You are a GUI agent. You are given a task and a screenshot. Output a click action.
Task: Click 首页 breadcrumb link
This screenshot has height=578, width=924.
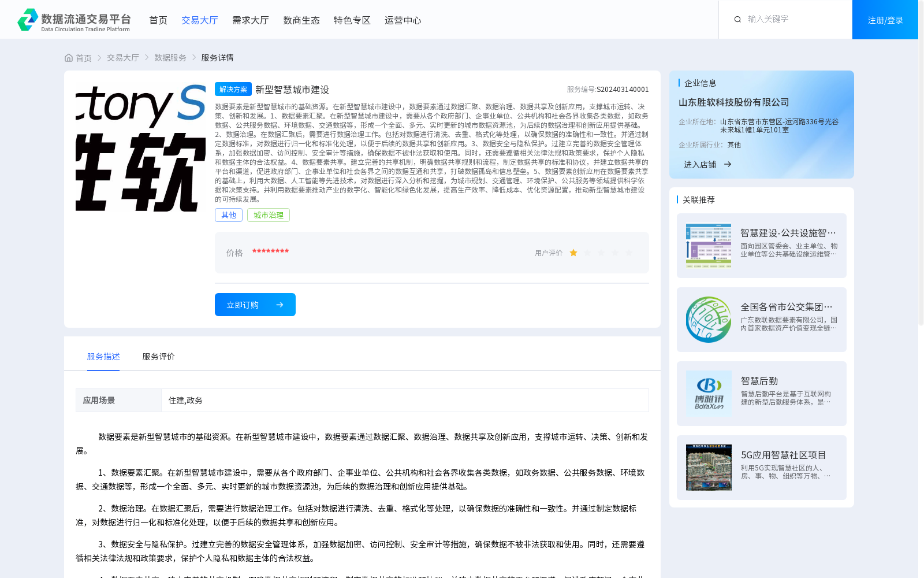click(x=84, y=58)
